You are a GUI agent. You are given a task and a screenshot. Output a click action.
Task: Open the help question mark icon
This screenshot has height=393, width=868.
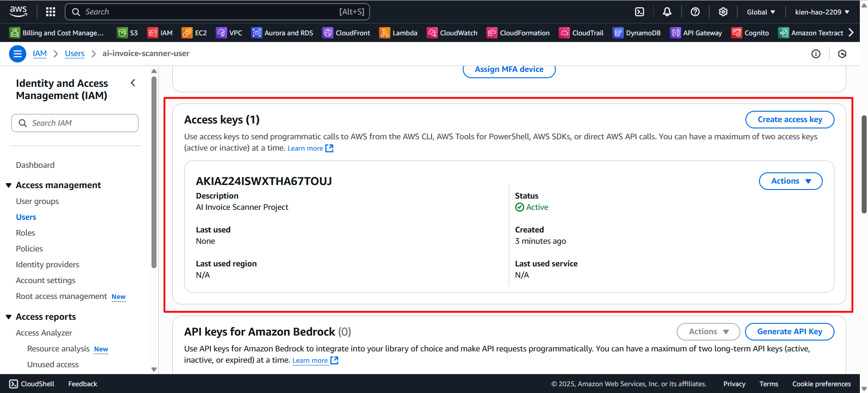pos(695,12)
